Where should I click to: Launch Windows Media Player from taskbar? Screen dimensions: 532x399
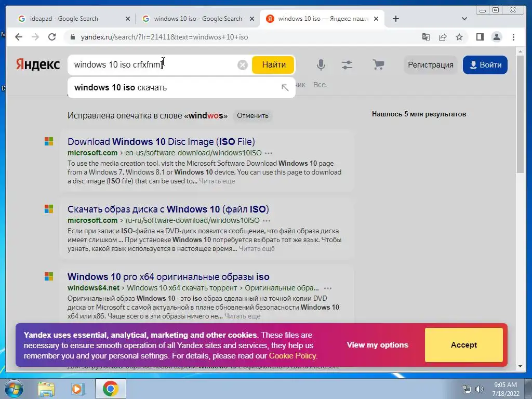pyautogui.click(x=78, y=389)
